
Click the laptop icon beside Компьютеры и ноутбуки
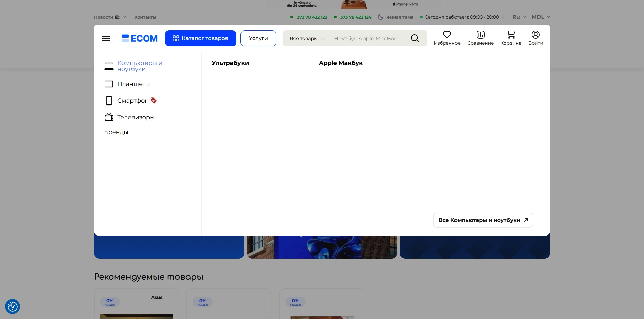click(109, 66)
